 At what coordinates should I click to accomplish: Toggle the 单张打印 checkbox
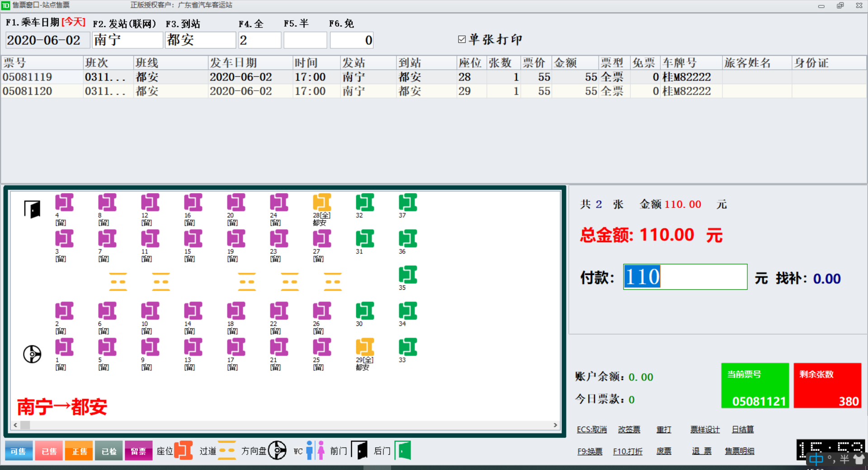click(462, 39)
